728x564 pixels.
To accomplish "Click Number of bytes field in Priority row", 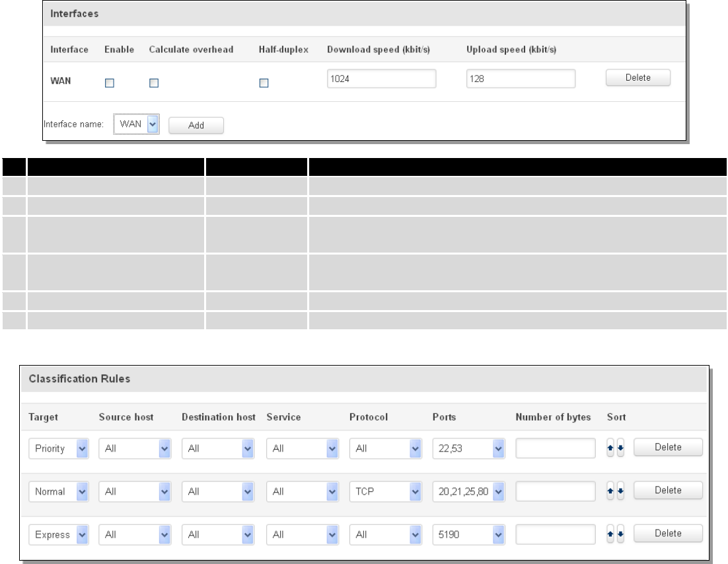I will point(556,448).
